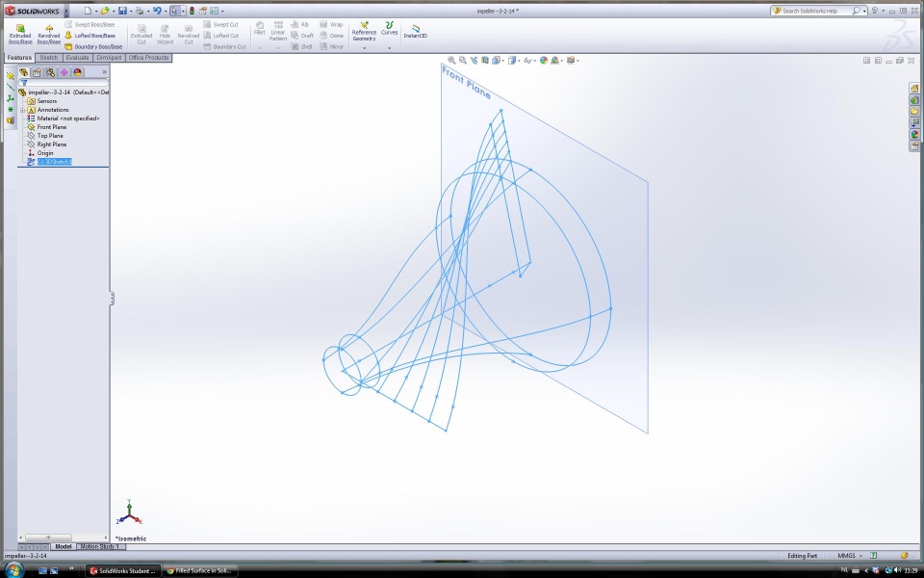Open the PropertyManager tab
The image size is (924, 578).
click(x=38, y=72)
